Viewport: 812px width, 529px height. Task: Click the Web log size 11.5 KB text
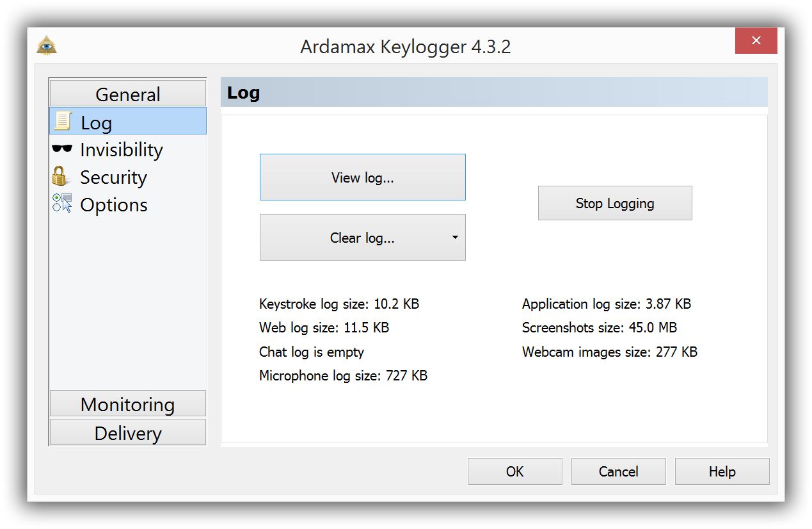click(324, 328)
